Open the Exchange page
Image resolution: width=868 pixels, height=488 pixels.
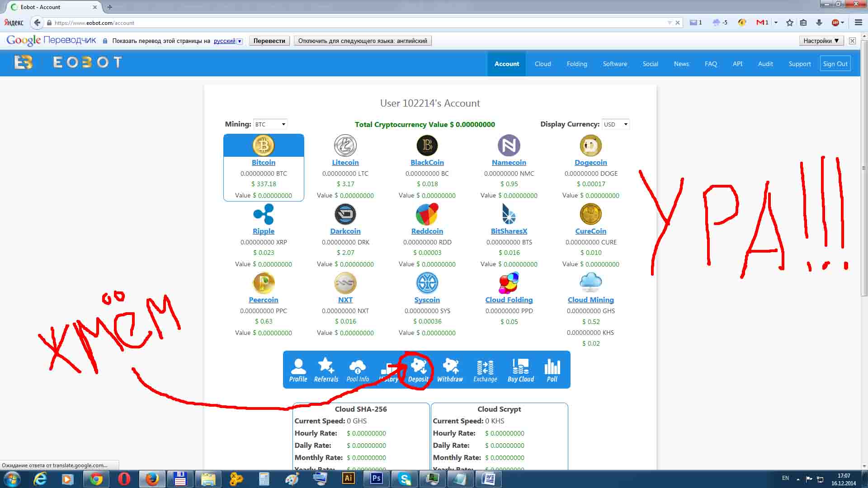(x=485, y=370)
